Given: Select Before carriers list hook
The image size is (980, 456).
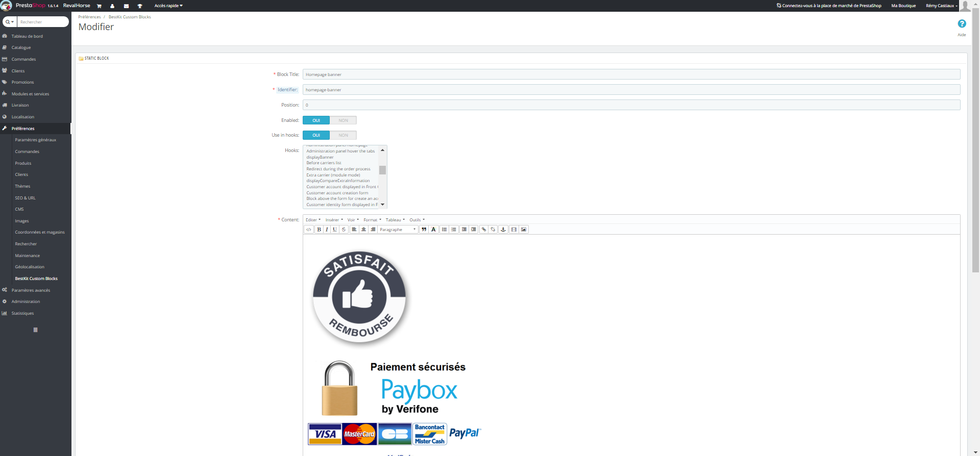Looking at the screenshot, I should click(x=324, y=163).
